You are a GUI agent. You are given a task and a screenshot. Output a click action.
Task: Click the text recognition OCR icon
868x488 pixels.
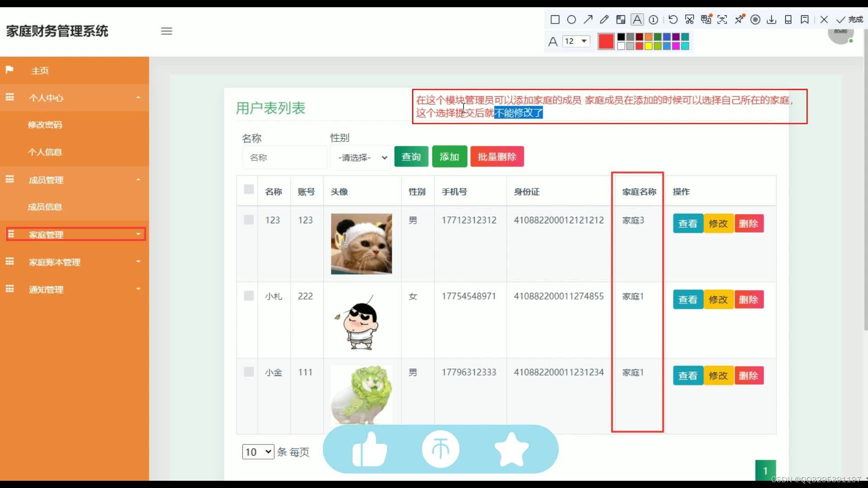click(722, 19)
